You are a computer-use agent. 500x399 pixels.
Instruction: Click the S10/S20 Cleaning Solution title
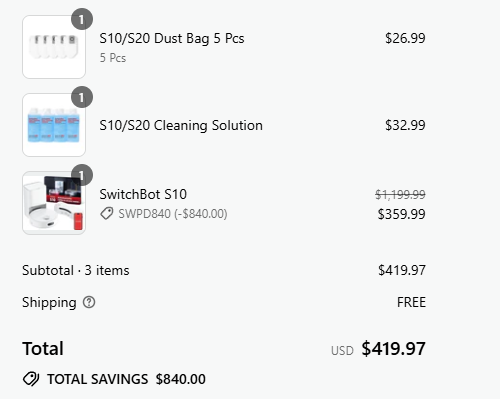[181, 126]
